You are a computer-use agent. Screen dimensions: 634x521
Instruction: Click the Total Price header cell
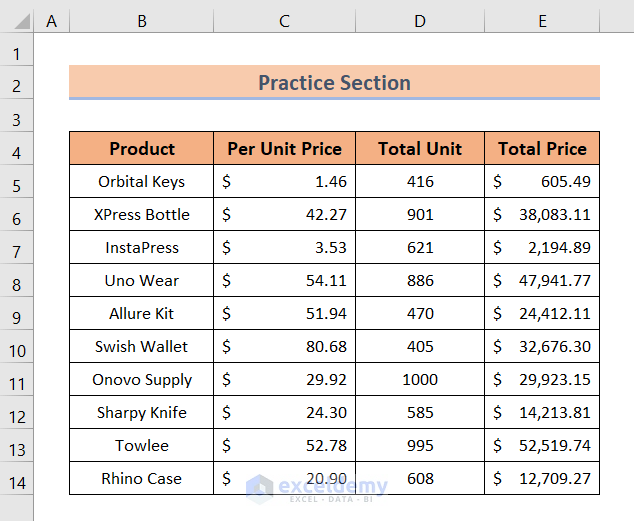542,149
